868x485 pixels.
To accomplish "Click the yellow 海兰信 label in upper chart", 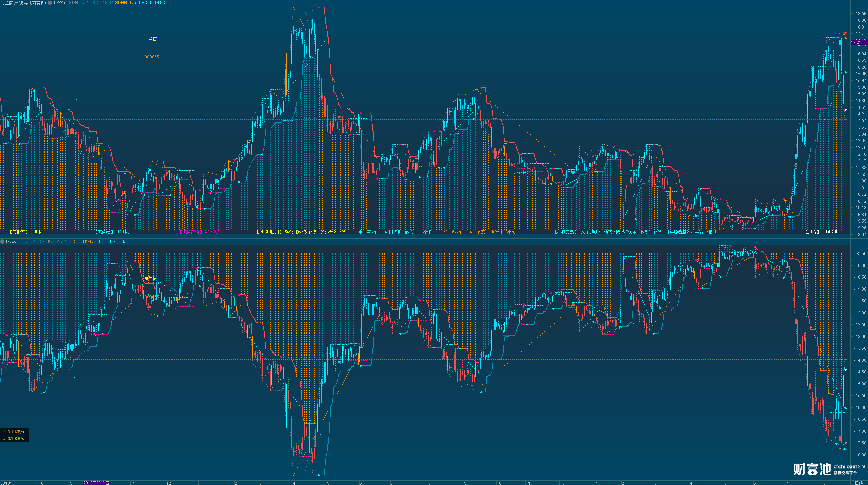I will (x=151, y=39).
